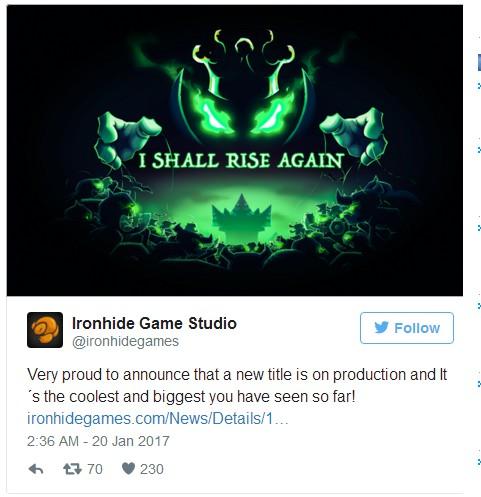
Task: Click the tweet text about the new title
Action: (237, 385)
